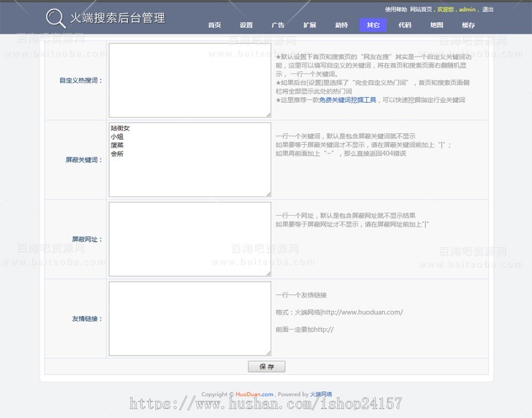The height and width of the screenshot is (418, 532).
Task: Select the highlighted 其它 menu tab
Action: (x=373, y=25)
